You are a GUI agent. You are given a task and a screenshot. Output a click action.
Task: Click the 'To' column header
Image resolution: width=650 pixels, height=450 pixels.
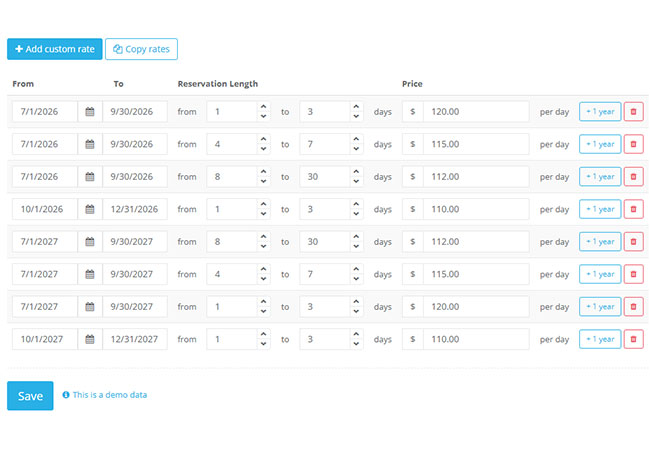tap(119, 84)
